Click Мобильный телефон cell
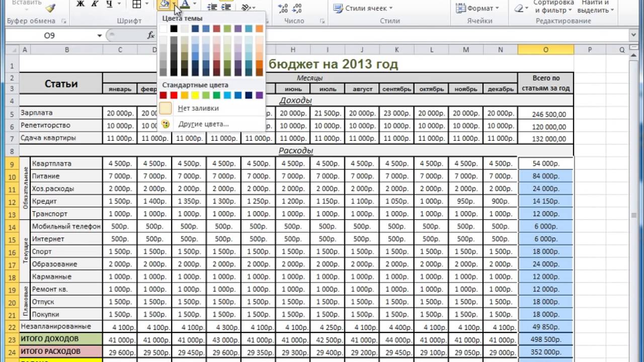This screenshot has width=644, height=362. tap(66, 226)
